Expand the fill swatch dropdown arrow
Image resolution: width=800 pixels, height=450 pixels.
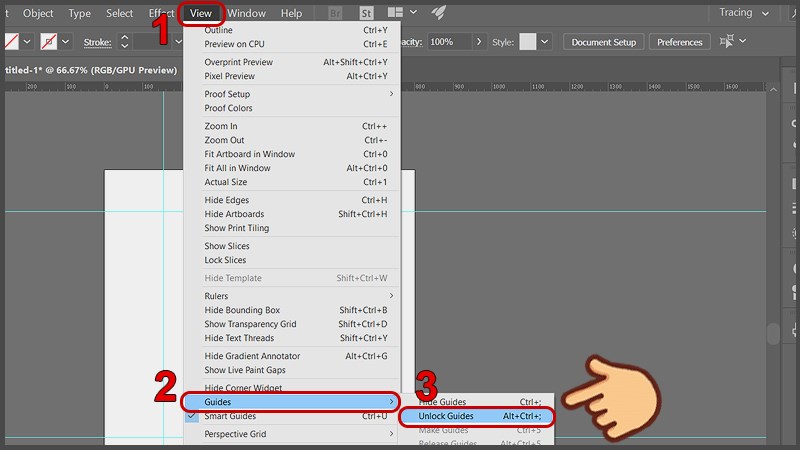tap(27, 41)
